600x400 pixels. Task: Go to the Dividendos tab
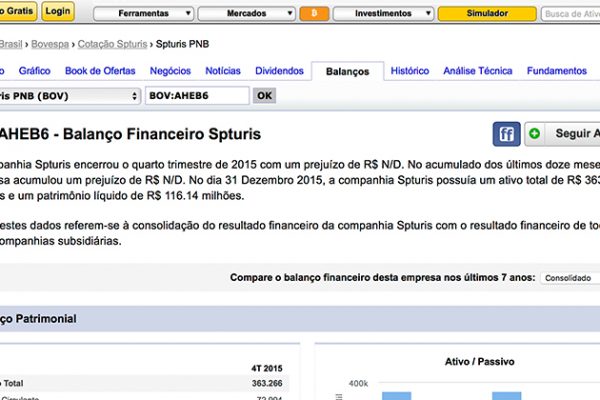[x=279, y=71]
